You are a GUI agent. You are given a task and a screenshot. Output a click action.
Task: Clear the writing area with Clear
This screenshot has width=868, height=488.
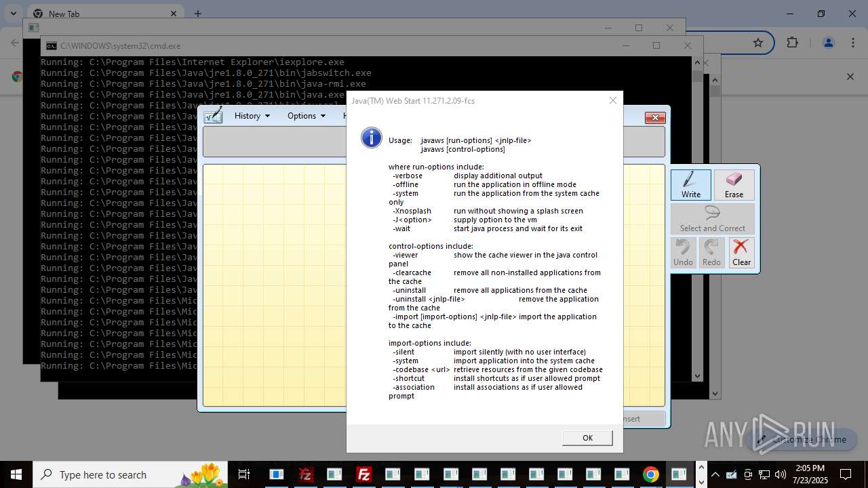tap(741, 252)
